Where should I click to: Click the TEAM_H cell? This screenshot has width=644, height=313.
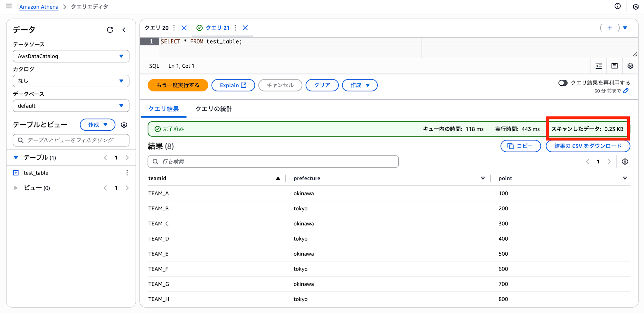[158, 299]
